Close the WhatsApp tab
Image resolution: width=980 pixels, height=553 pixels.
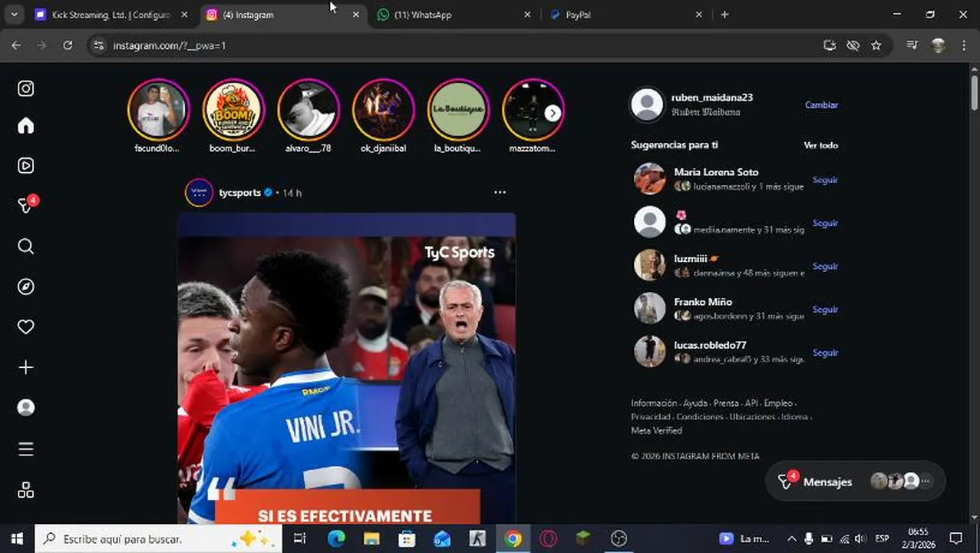(x=527, y=15)
